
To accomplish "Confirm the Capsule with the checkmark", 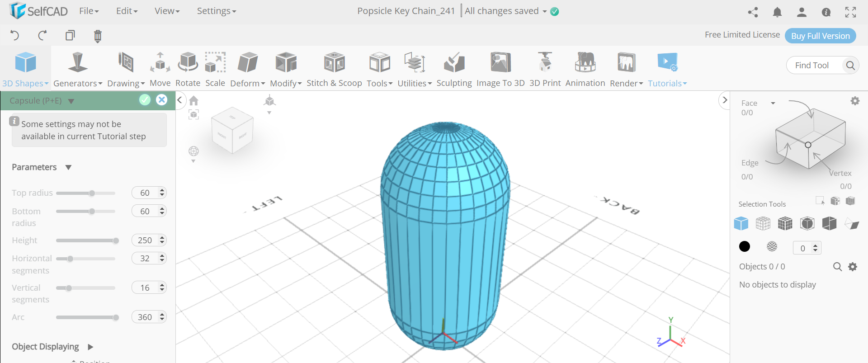I will (x=145, y=100).
